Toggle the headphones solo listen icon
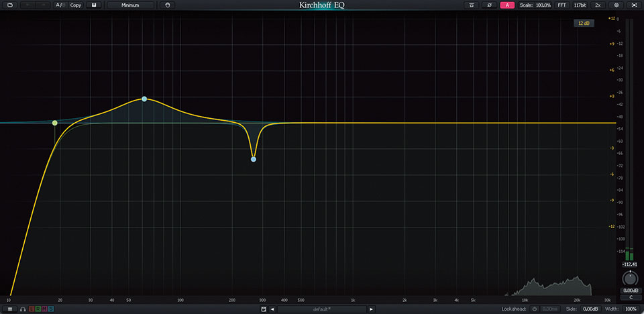Screen dimensions: 644x314 [x=23, y=309]
